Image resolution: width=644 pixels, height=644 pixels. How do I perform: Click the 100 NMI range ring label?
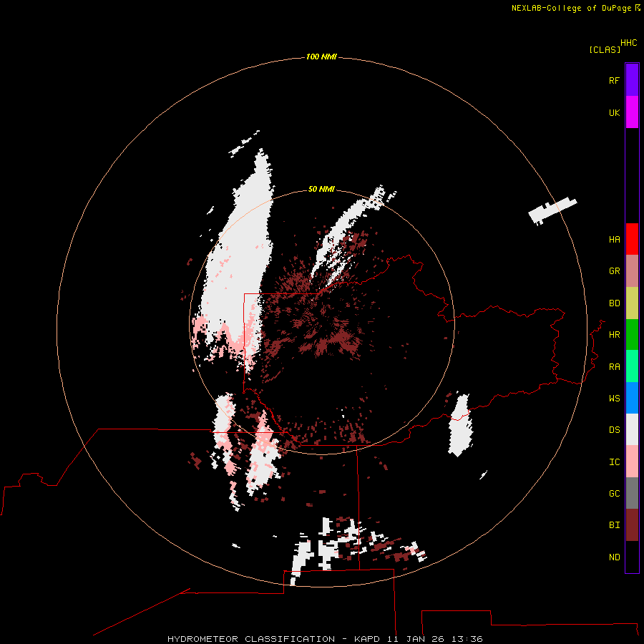pyautogui.click(x=321, y=57)
